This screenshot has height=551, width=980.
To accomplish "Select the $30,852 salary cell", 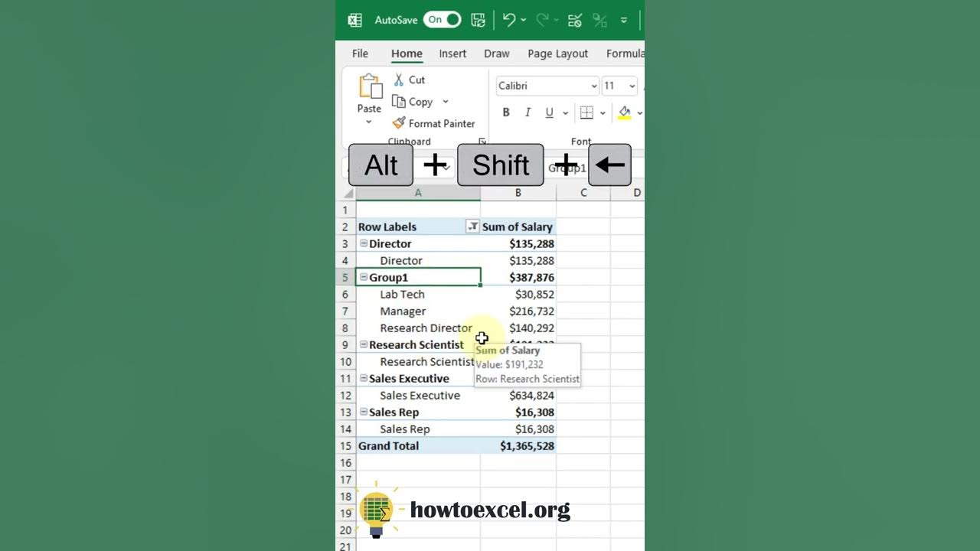I will tap(518, 294).
